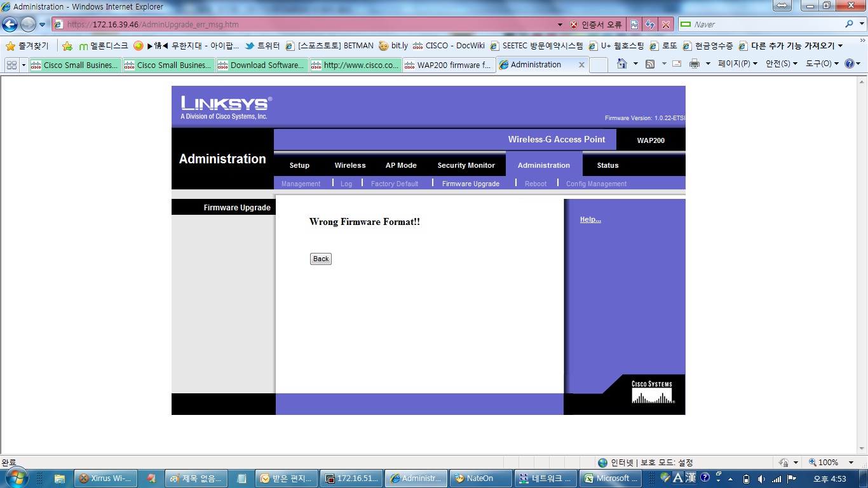Open Favorites (즐겨찾기) star button

point(27,46)
